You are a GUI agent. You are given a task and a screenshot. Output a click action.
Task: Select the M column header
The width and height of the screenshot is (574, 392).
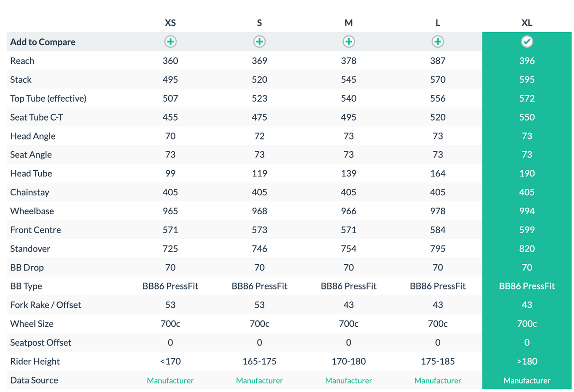[x=348, y=23]
